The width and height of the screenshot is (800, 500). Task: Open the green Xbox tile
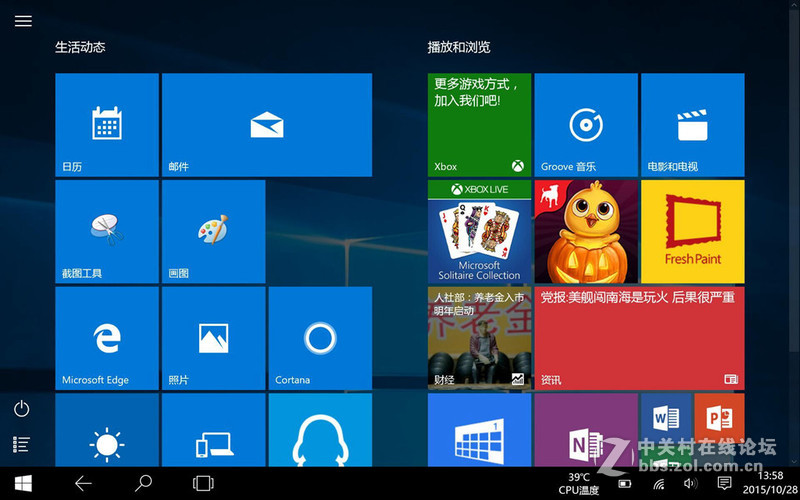coord(479,125)
